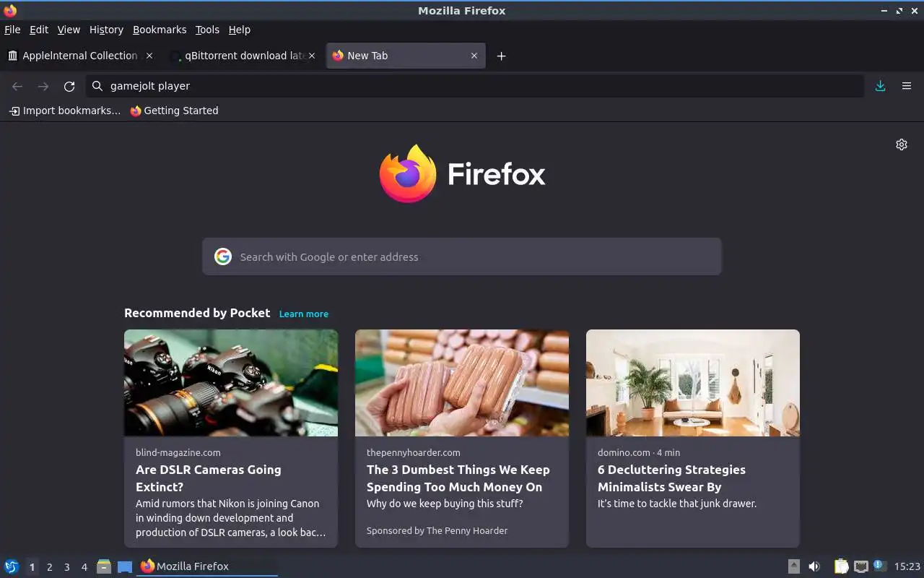Open the DSLR cameras article thumbnail
This screenshot has width=924, height=578.
point(231,383)
